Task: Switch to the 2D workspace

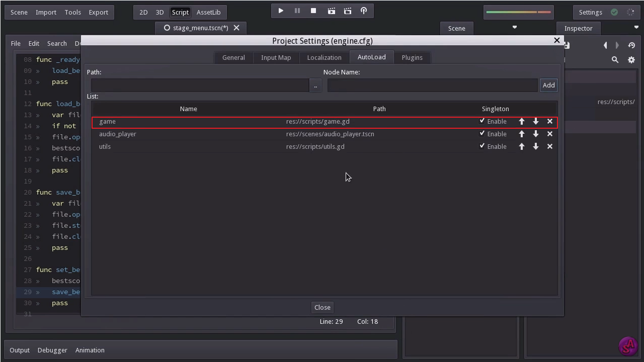Action: point(143,12)
